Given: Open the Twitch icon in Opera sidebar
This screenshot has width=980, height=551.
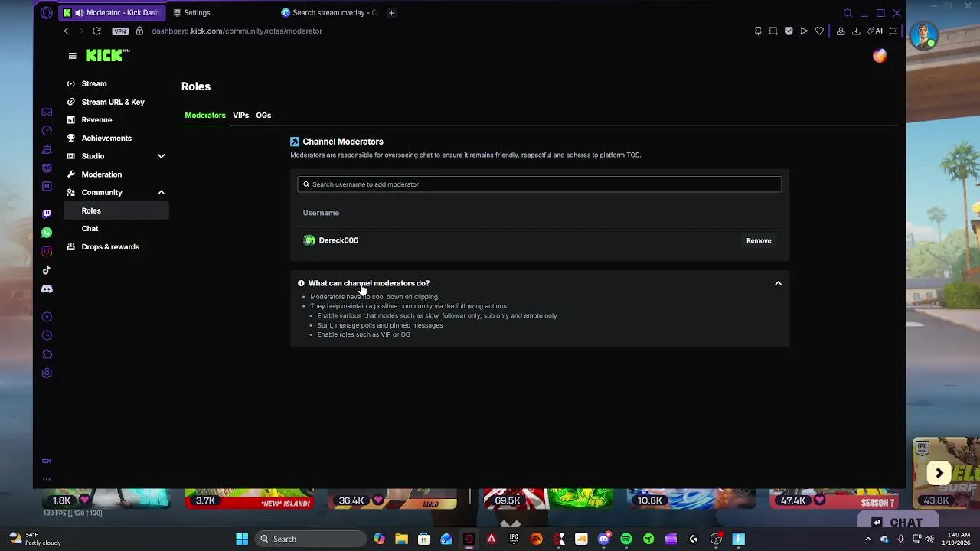Looking at the screenshot, I should point(47,214).
